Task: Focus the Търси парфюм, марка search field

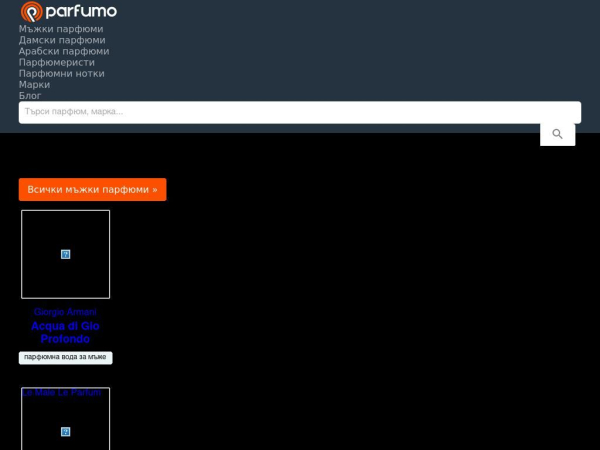Action: pyautogui.click(x=300, y=112)
